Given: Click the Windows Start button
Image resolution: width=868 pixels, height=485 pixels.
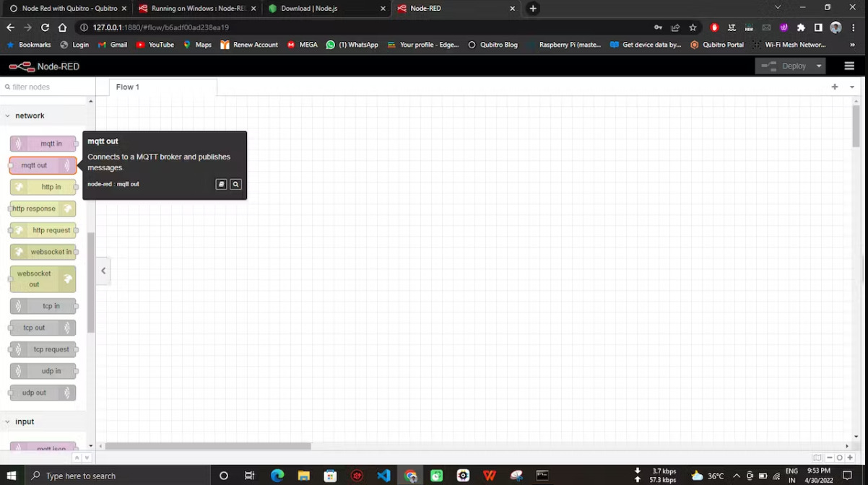Looking at the screenshot, I should (10, 476).
